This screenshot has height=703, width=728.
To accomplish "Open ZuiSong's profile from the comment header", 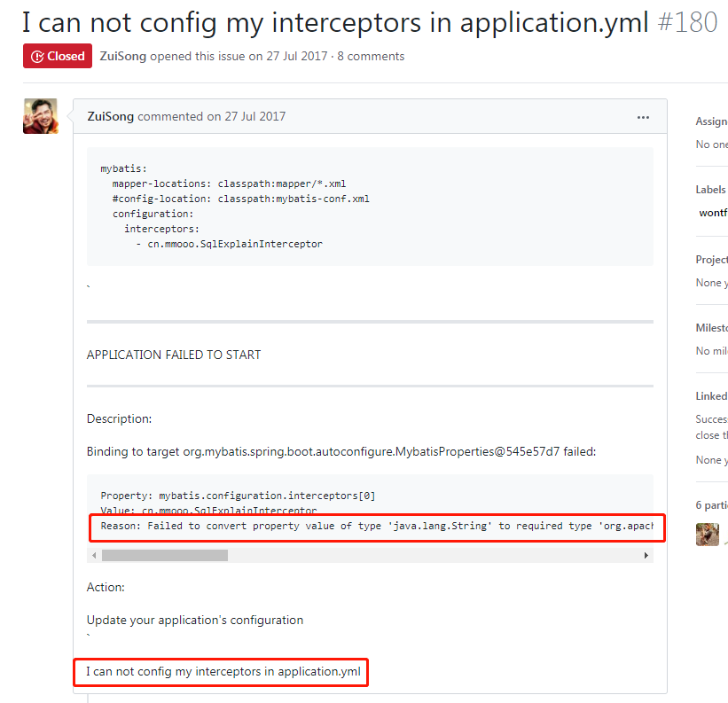I will tap(111, 116).
